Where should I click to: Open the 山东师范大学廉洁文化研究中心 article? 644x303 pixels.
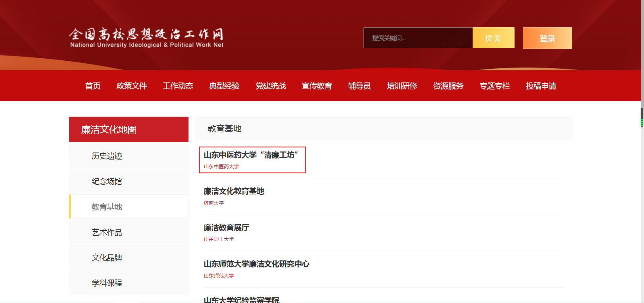(257, 264)
